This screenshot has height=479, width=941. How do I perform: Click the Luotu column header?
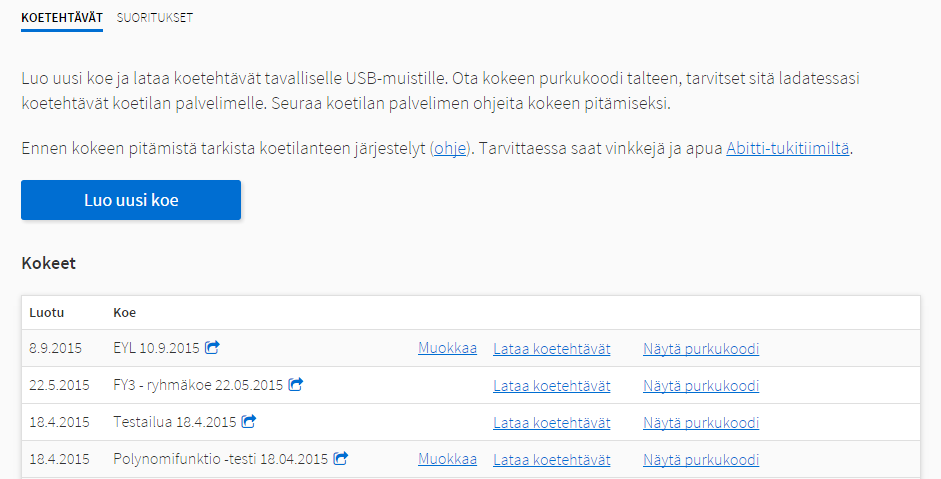(x=47, y=313)
